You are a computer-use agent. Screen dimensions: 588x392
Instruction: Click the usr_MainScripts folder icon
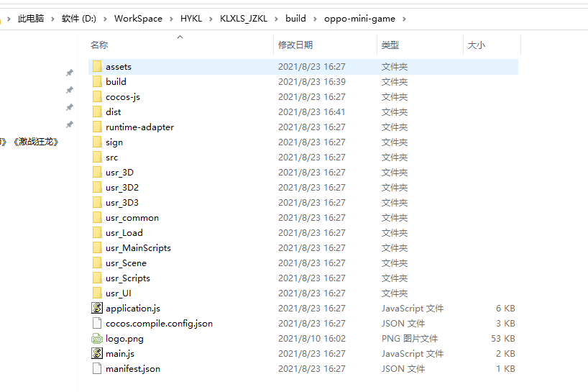click(97, 247)
